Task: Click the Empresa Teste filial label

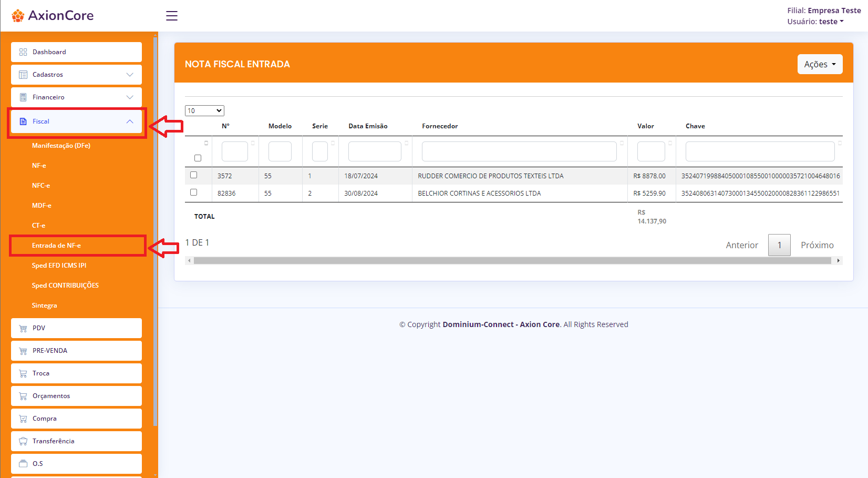Action: click(834, 11)
